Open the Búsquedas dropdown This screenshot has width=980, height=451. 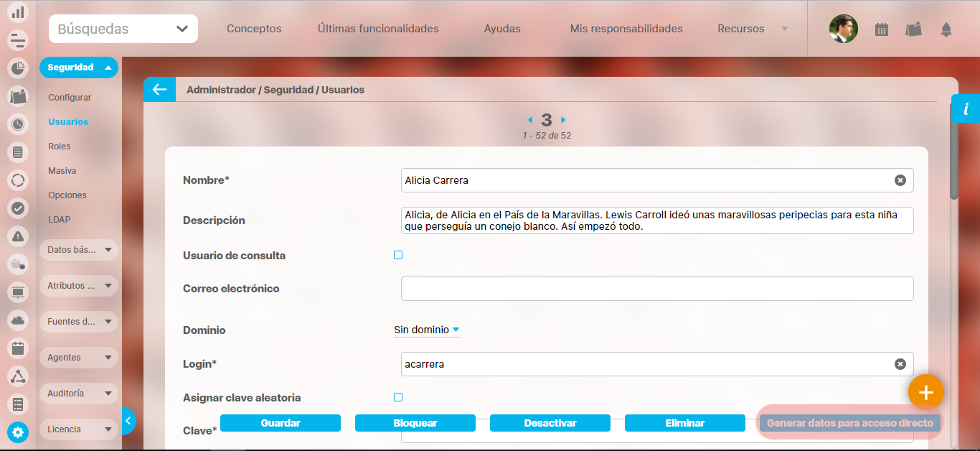(123, 29)
